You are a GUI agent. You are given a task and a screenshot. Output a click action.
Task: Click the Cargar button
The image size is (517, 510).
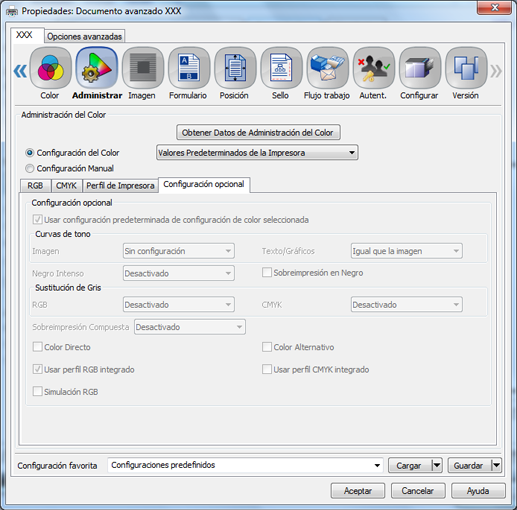click(x=410, y=465)
